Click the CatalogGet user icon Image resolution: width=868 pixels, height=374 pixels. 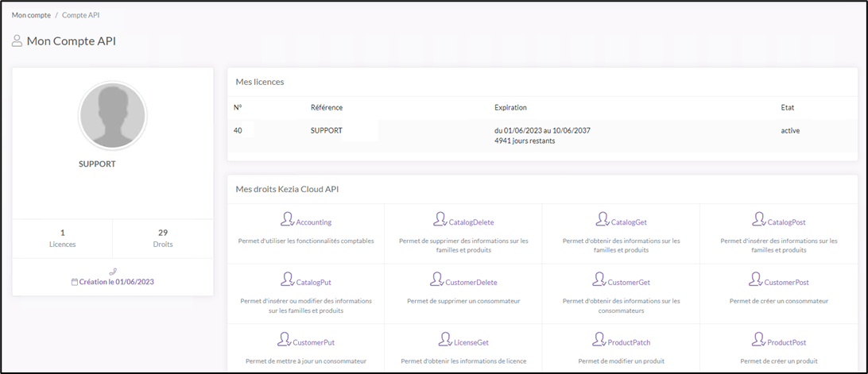tap(602, 219)
